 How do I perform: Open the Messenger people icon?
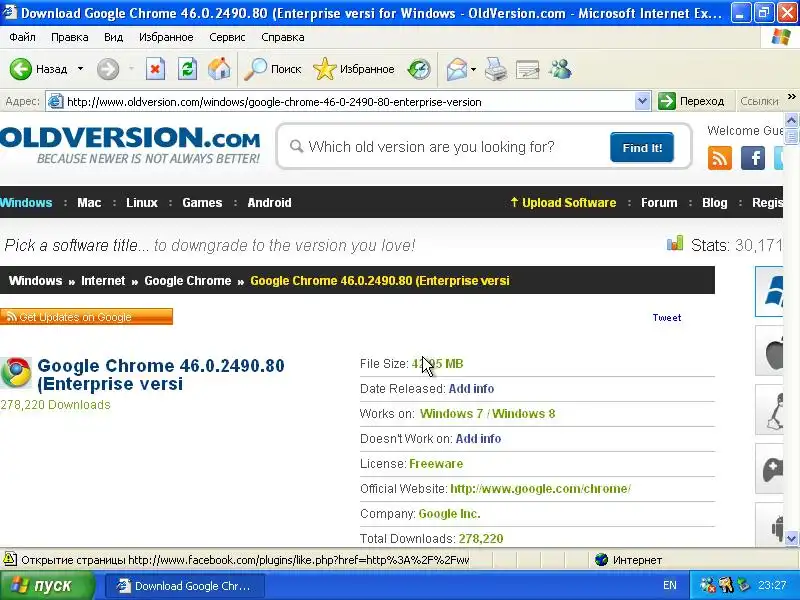(560, 69)
